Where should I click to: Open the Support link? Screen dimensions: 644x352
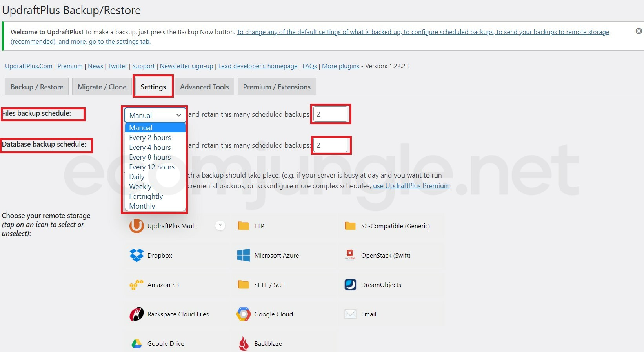(144, 66)
